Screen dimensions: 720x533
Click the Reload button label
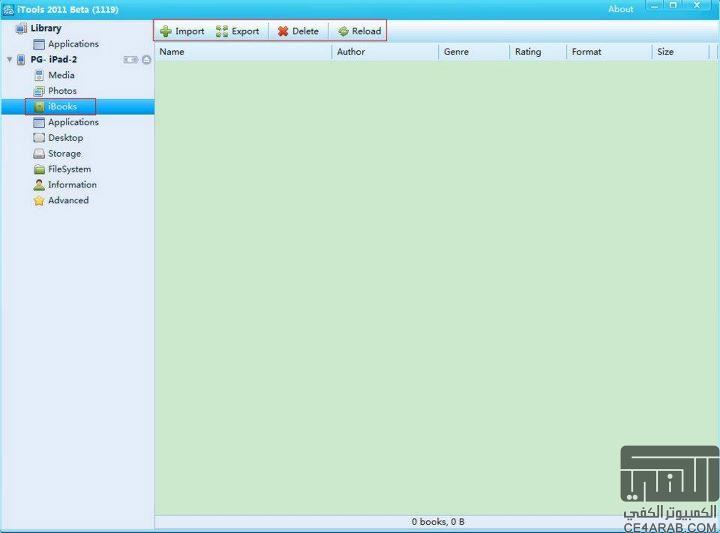tap(366, 31)
